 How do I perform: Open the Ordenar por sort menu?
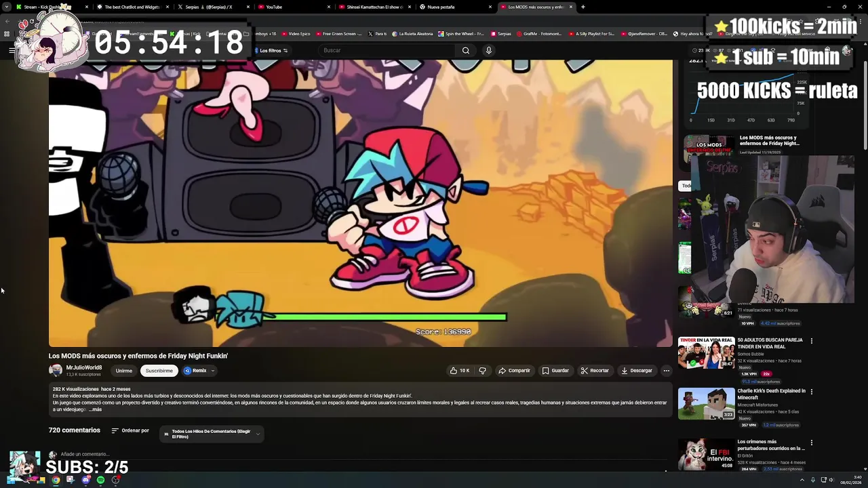(130, 430)
